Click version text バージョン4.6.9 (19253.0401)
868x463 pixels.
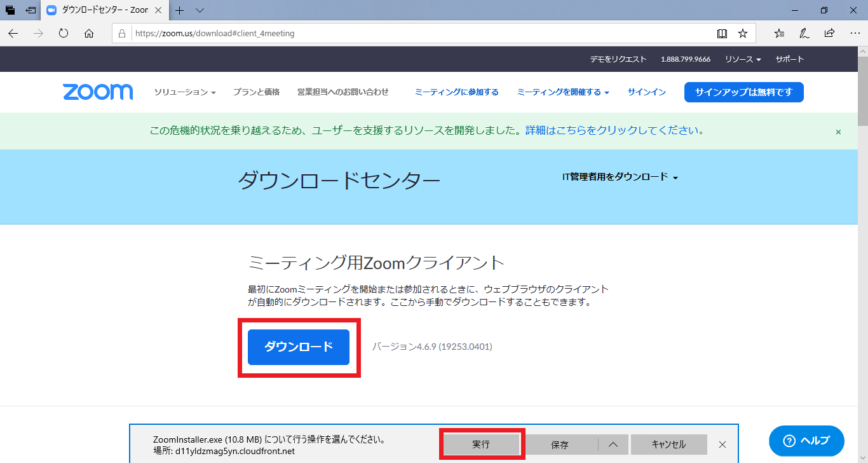click(432, 347)
